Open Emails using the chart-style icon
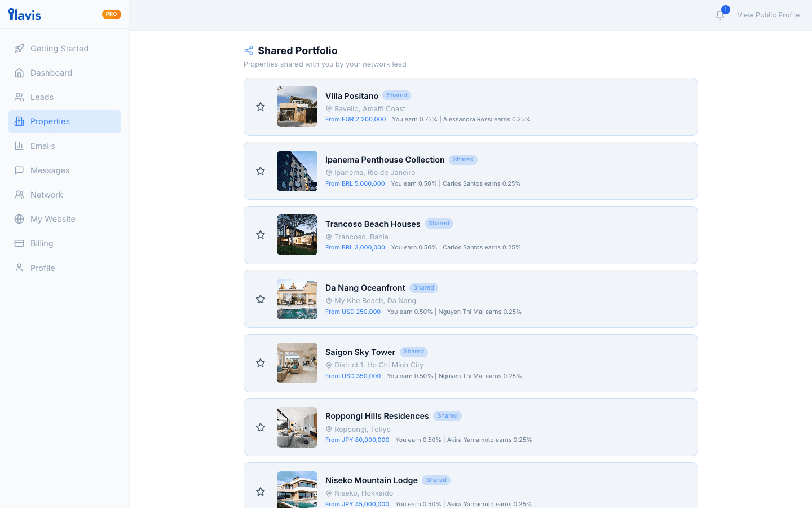The image size is (812, 508). click(20, 146)
